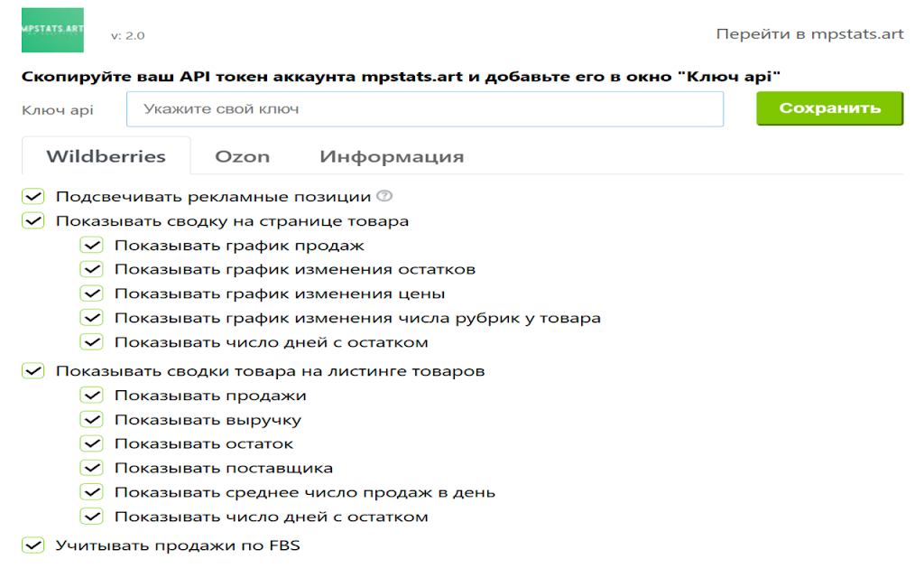
Task: Toggle Учитывать продажи по FBS
Action: (x=33, y=545)
